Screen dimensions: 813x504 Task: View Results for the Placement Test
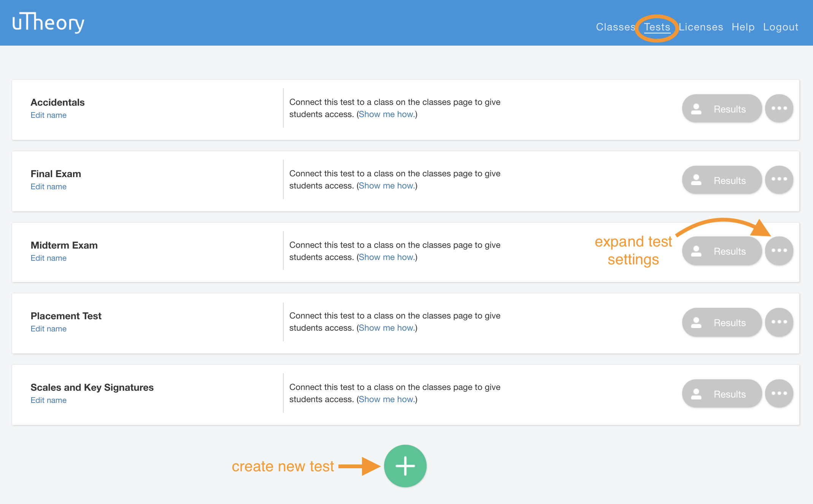[x=722, y=322]
